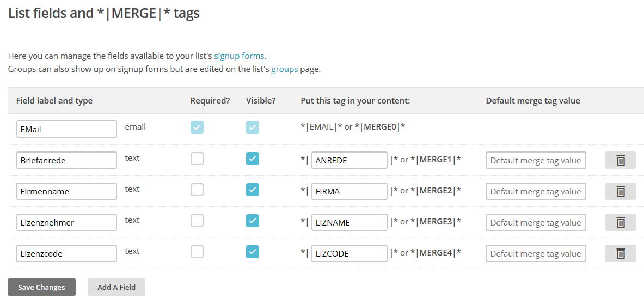Remove the Lizenzcode field with trash icon
The width and height of the screenshot is (644, 304).
(x=620, y=253)
